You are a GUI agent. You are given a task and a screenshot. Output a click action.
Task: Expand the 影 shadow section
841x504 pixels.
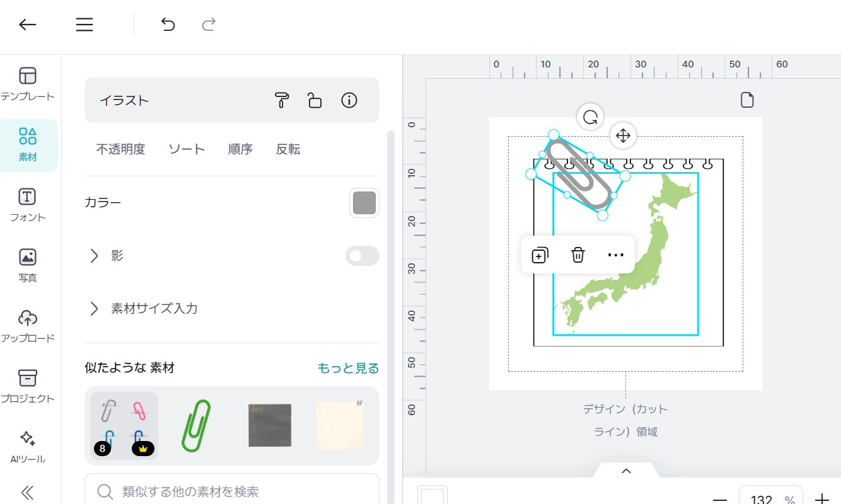click(x=95, y=256)
